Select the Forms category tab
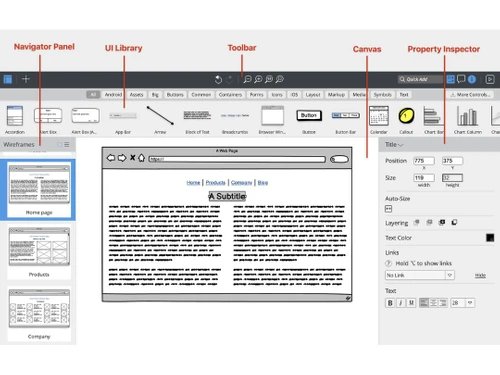This screenshot has width=500, height=375. [257, 95]
